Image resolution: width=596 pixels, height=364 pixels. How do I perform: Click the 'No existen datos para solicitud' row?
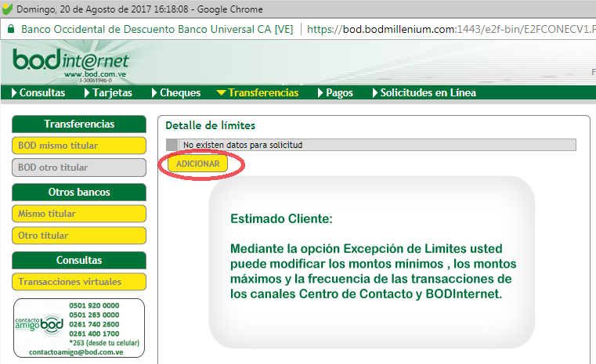coord(377,145)
